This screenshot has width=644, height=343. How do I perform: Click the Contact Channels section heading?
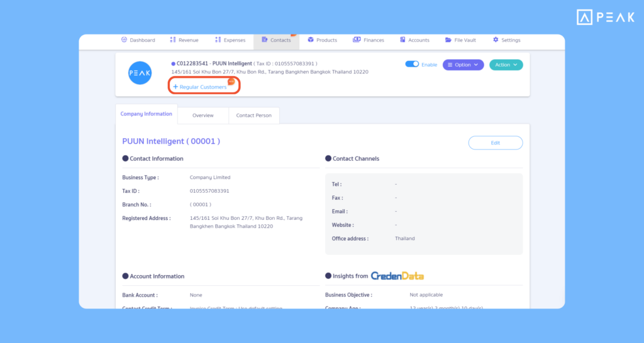click(356, 159)
